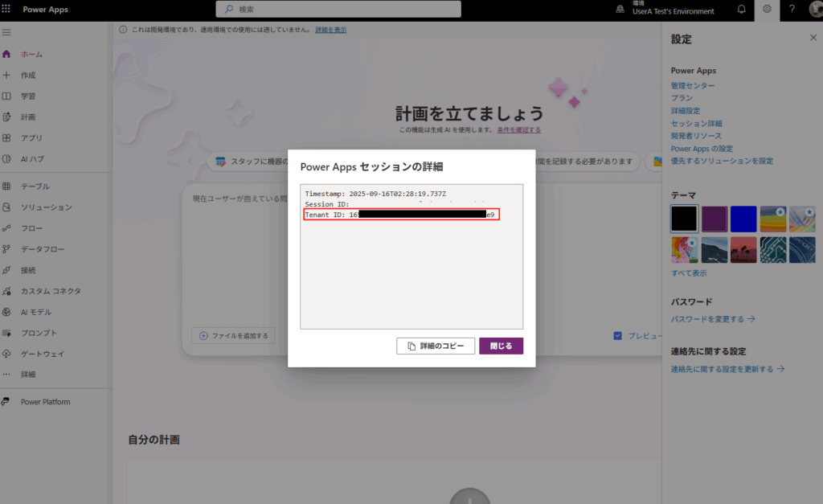Click the 接続 plug icon
This screenshot has height=504, width=823.
pyautogui.click(x=6, y=270)
